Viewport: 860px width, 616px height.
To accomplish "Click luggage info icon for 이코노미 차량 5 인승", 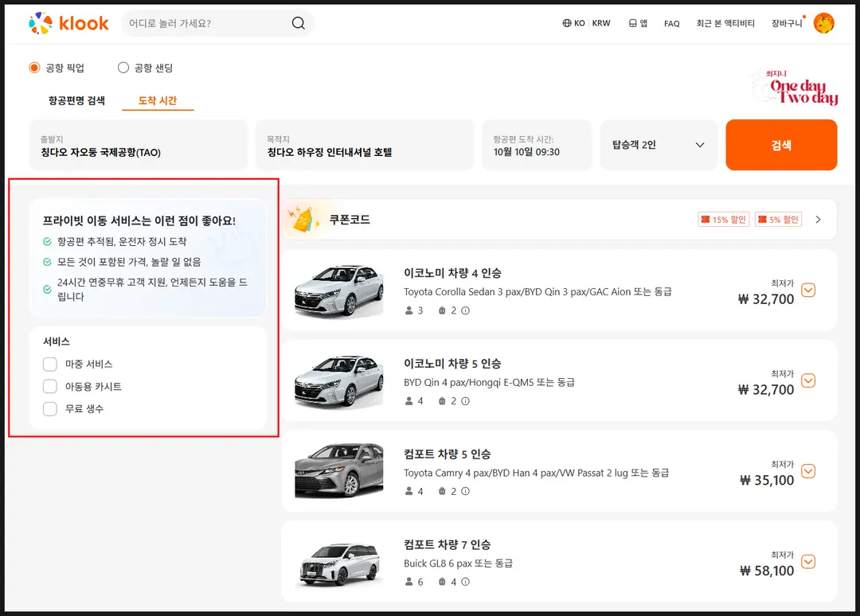I will pyautogui.click(x=465, y=401).
